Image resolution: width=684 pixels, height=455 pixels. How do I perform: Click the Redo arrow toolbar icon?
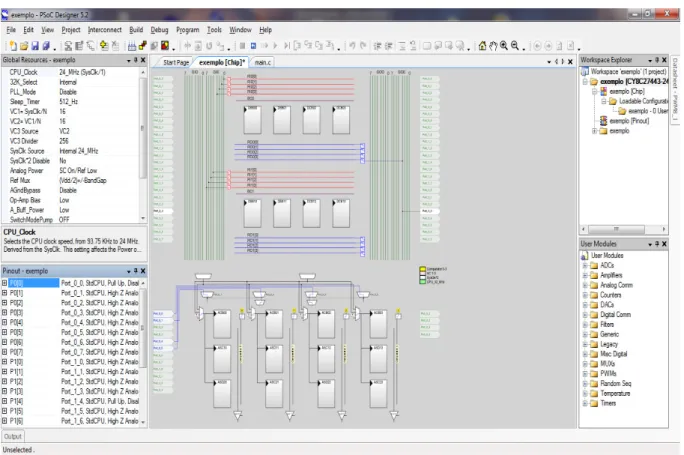363,46
